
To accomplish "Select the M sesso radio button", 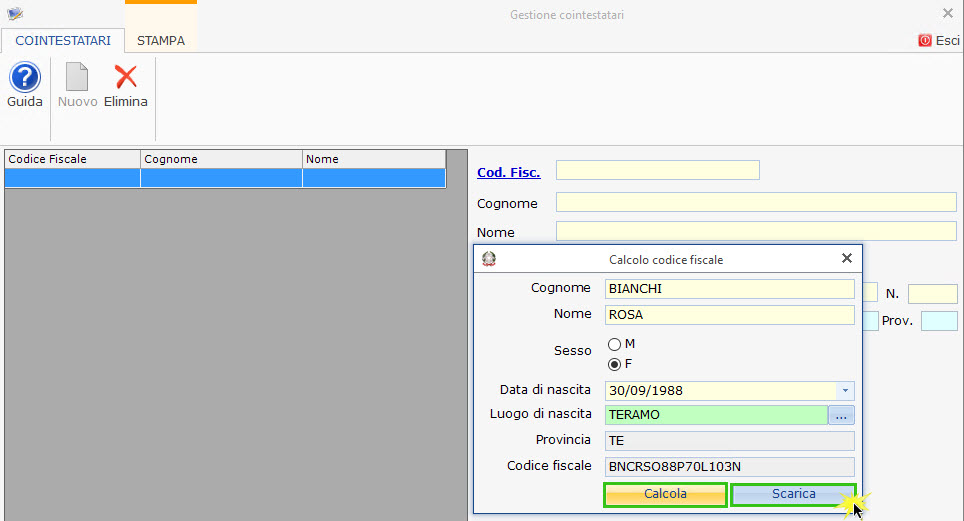I will (x=614, y=344).
